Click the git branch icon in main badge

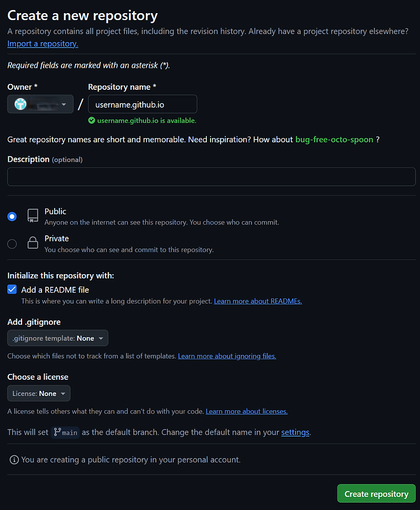click(x=57, y=432)
